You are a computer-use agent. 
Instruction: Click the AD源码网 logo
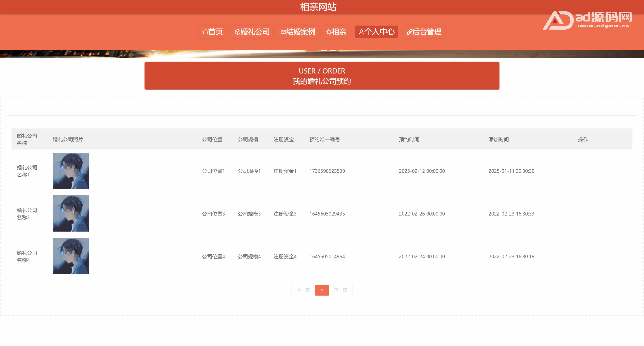[587, 20]
